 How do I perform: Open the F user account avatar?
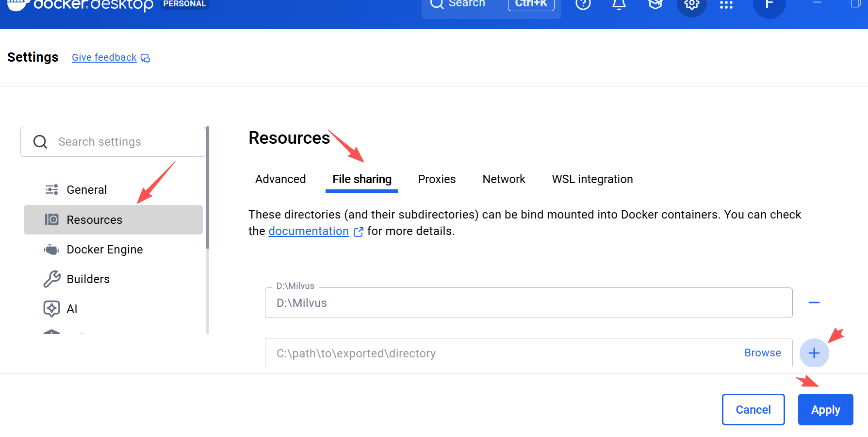(769, 4)
